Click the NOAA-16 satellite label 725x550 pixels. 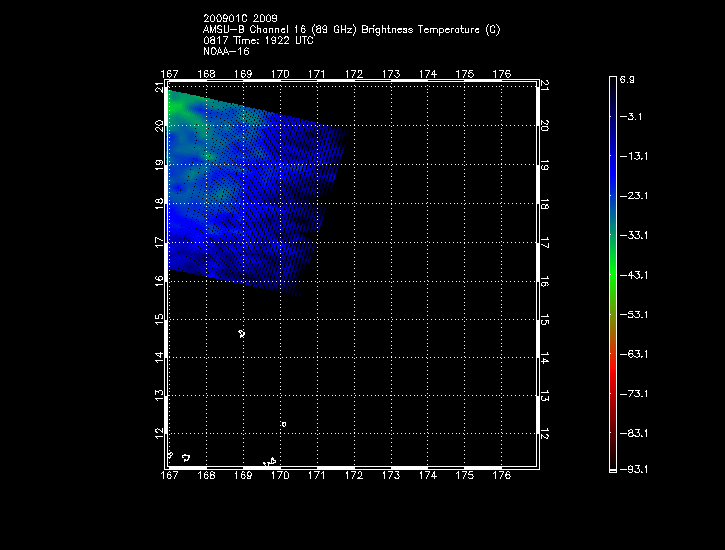click(x=225, y=51)
